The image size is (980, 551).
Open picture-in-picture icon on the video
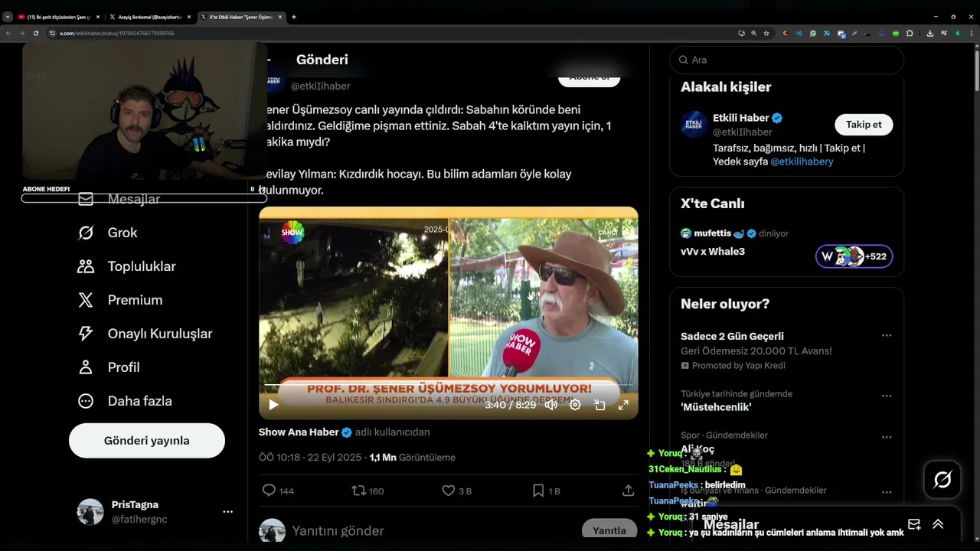pyautogui.click(x=599, y=405)
